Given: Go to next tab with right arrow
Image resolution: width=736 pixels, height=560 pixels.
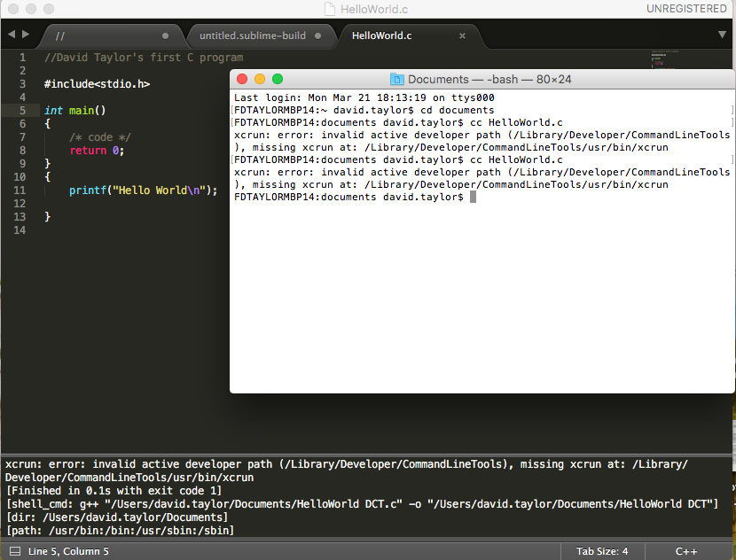Looking at the screenshot, I should (26, 34).
